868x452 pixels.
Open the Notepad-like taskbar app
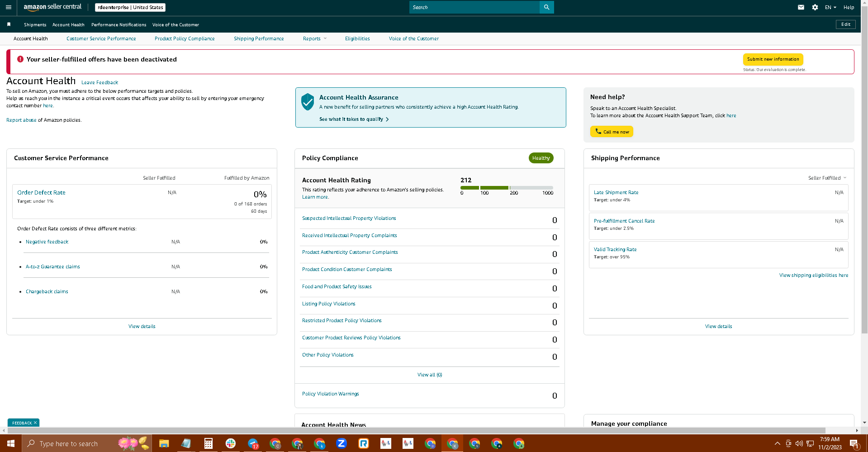[x=186, y=443]
